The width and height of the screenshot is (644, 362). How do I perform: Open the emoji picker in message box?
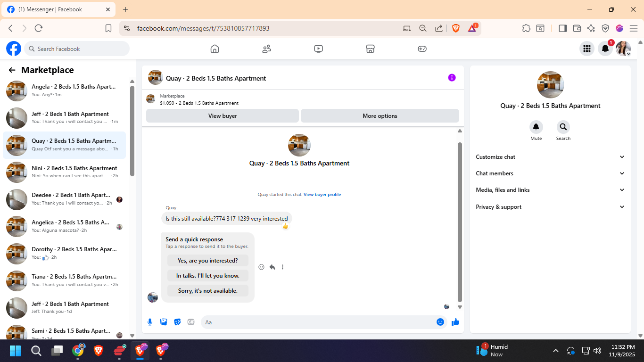click(x=440, y=322)
